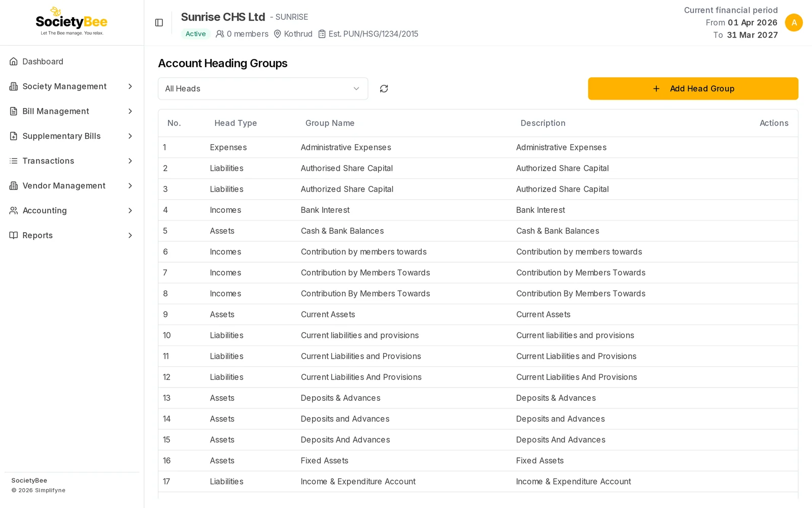
Task: Select Accounting menu label
Action: point(45,210)
